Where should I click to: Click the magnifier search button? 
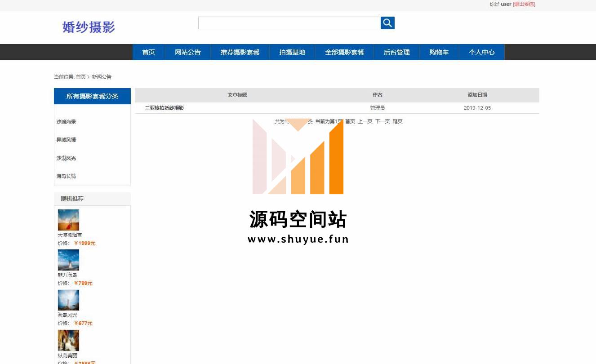pos(387,23)
